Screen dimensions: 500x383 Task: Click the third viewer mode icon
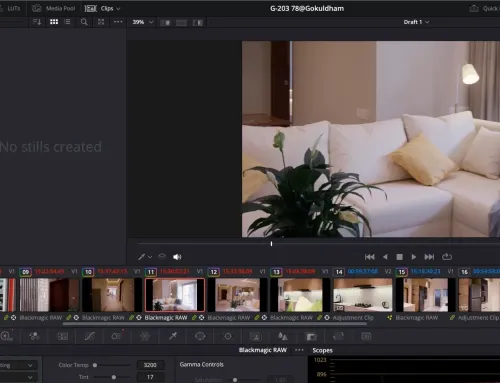(x=198, y=22)
